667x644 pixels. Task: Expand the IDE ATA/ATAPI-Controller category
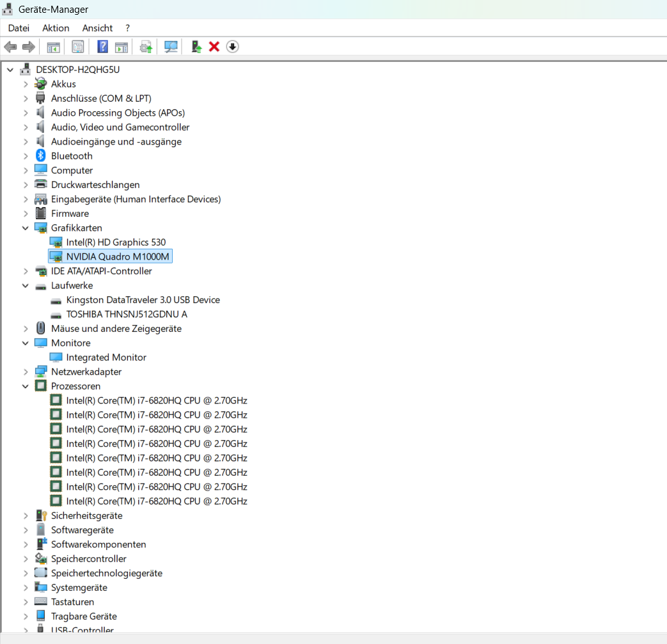[x=26, y=271]
